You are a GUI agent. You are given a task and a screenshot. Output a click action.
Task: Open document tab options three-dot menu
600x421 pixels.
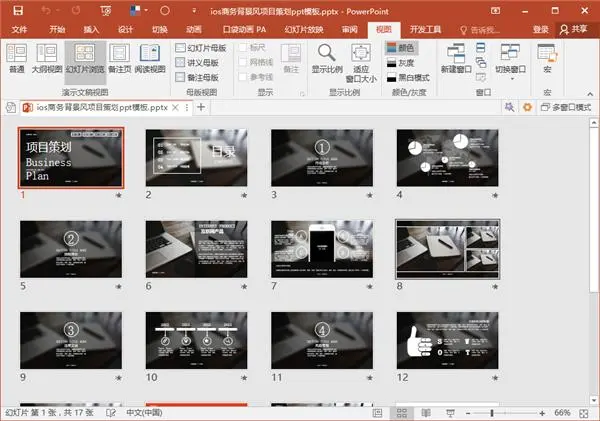pos(187,108)
